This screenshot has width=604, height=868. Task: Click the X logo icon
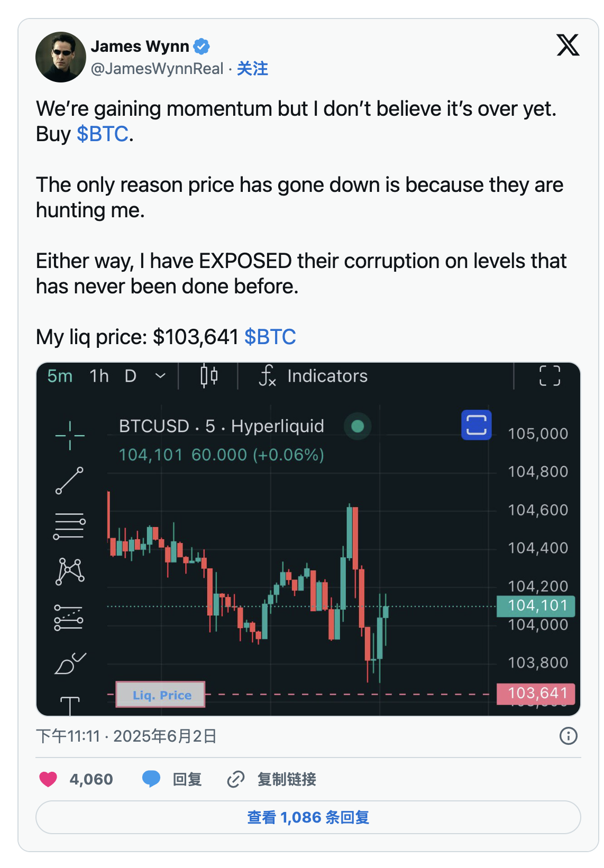pos(568,45)
